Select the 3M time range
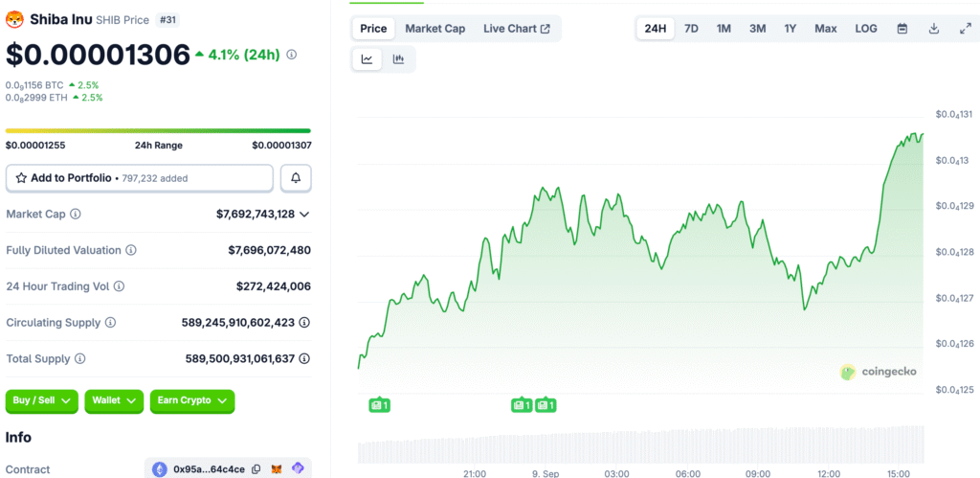The height and width of the screenshot is (478, 980). click(x=758, y=29)
